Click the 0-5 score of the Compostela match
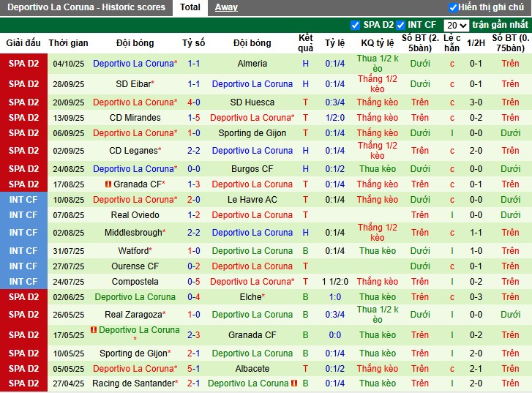This screenshot has width=532, height=393. pyautogui.click(x=194, y=282)
